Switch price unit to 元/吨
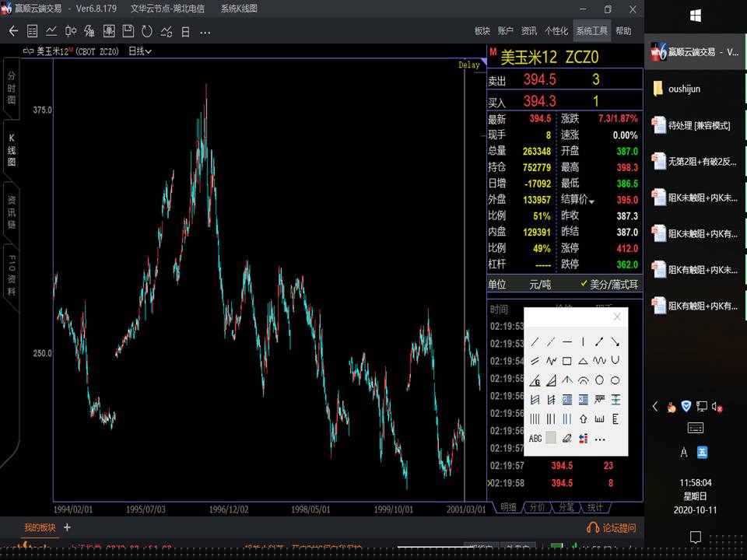Image resolution: width=747 pixels, height=560 pixels. 540,285
